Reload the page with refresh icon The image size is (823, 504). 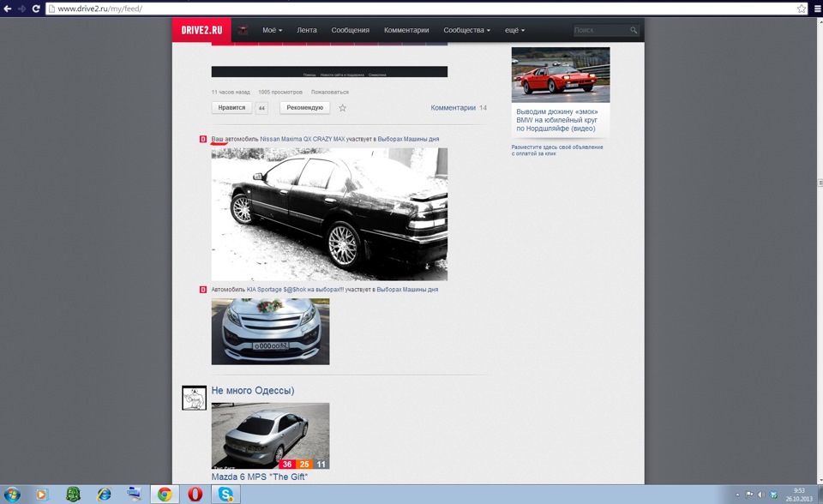pyautogui.click(x=36, y=9)
